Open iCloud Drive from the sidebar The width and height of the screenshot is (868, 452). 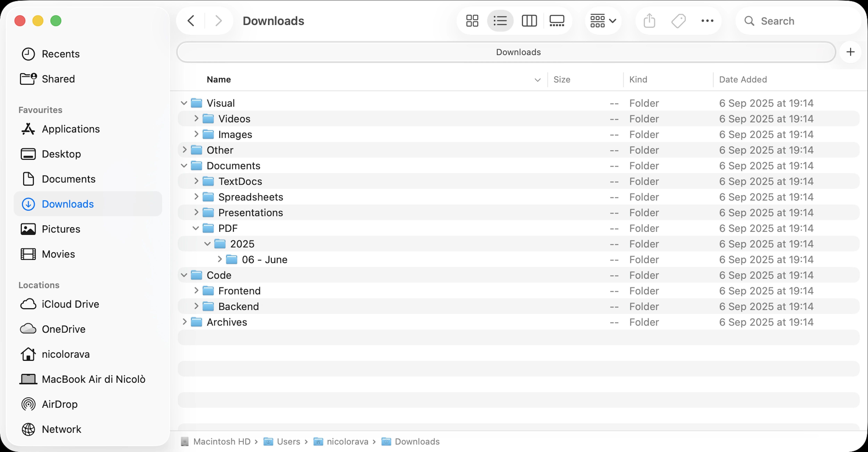coord(70,304)
